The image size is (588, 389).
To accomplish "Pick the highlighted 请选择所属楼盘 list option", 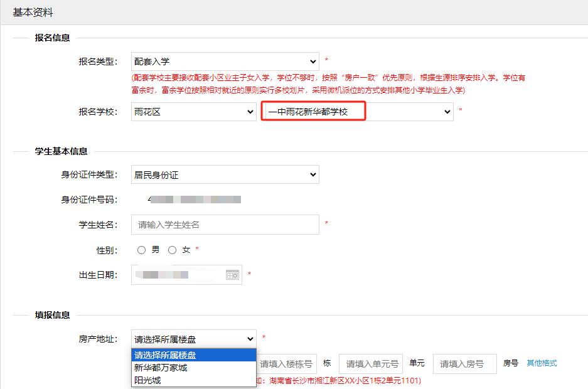I will click(166, 356).
